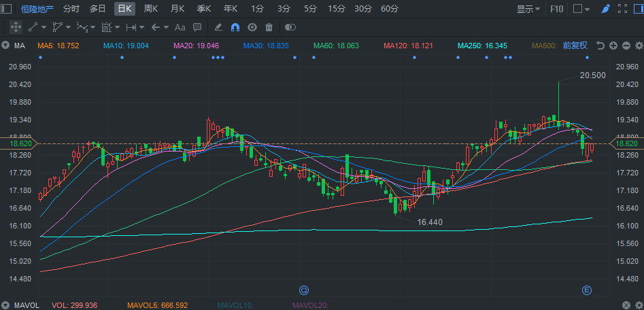The width and height of the screenshot is (644, 310).
Task: Select the 日K daily candlestick tab
Action: 125,9
